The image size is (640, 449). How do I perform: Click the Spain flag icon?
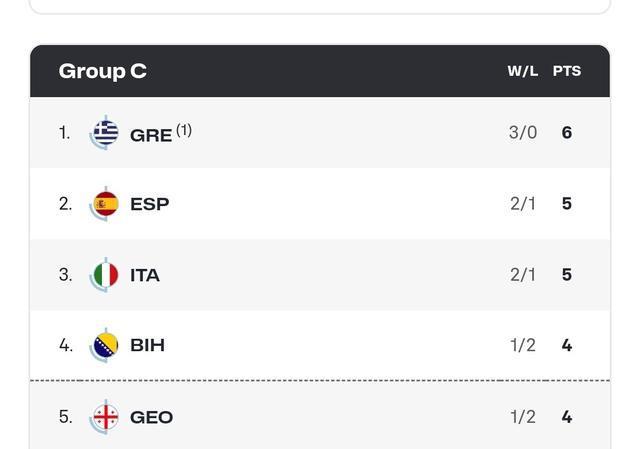click(105, 204)
